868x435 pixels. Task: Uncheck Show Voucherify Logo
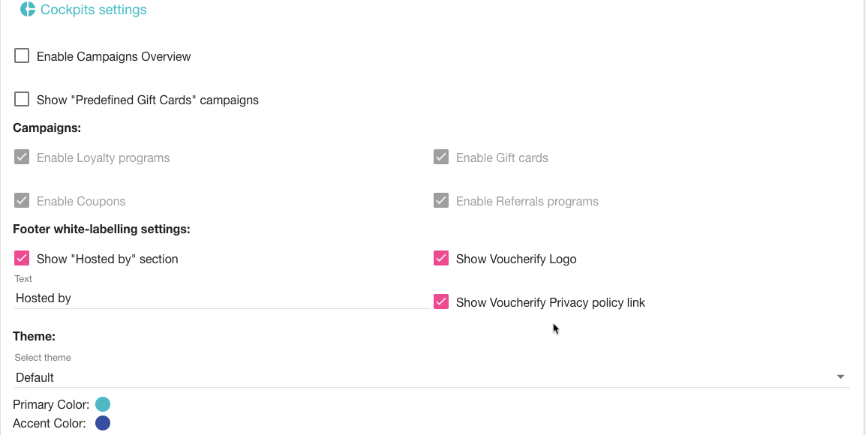tap(441, 259)
